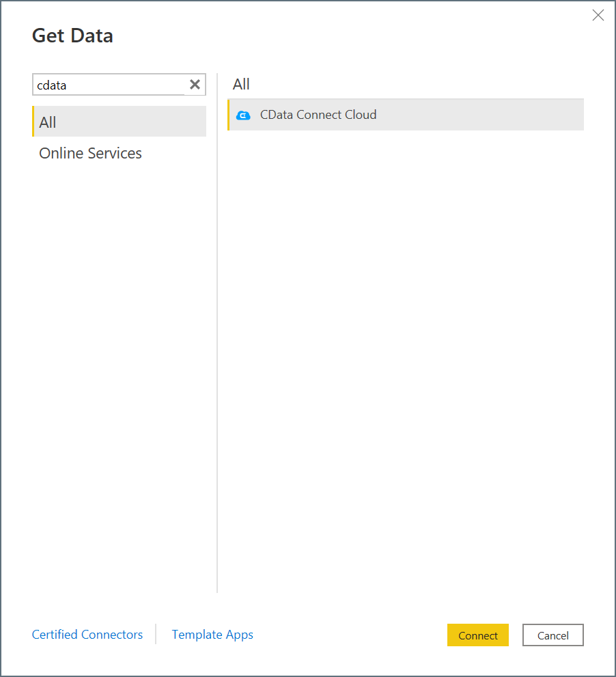616x677 pixels.
Task: Dismiss the dialog with the top-right X
Action: click(598, 14)
